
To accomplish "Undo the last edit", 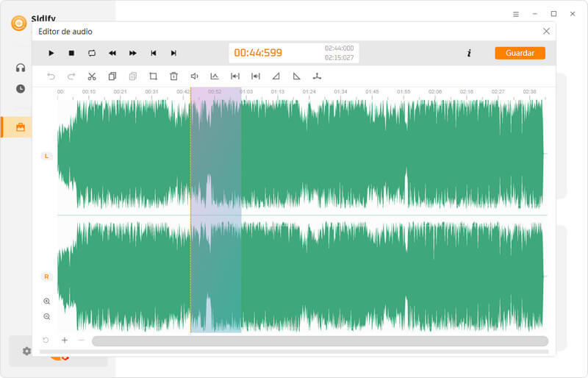I will point(51,76).
